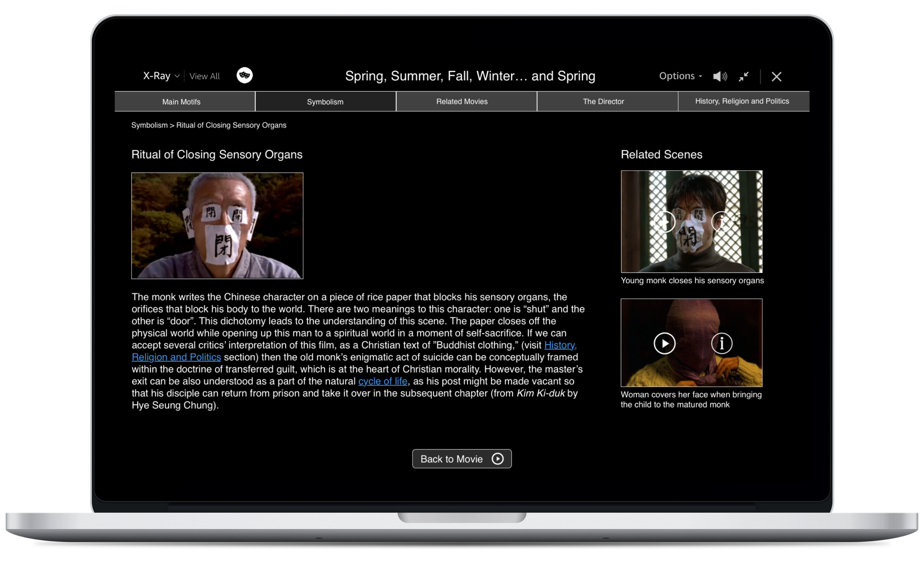Play the Woman covers her face scene
Screen dimensions: 924x564
tap(665, 343)
